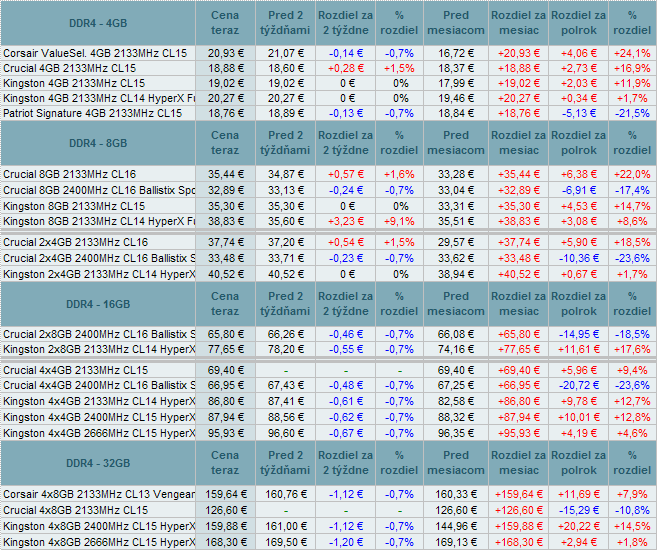Screen dimensions: 657x550
Task: Select product name "Crucial 4x4GB 2133MHz CL15"
Action: (75, 370)
